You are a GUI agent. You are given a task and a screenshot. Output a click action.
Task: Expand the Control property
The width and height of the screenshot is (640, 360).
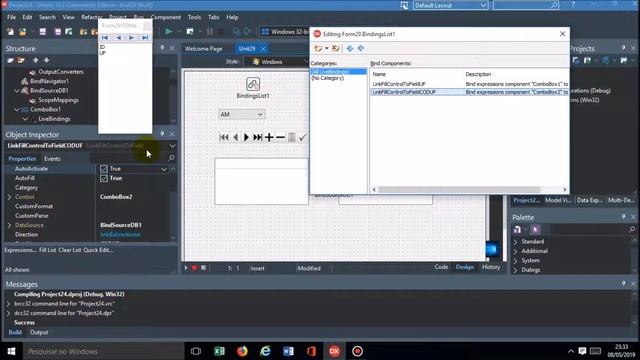(x=9, y=197)
